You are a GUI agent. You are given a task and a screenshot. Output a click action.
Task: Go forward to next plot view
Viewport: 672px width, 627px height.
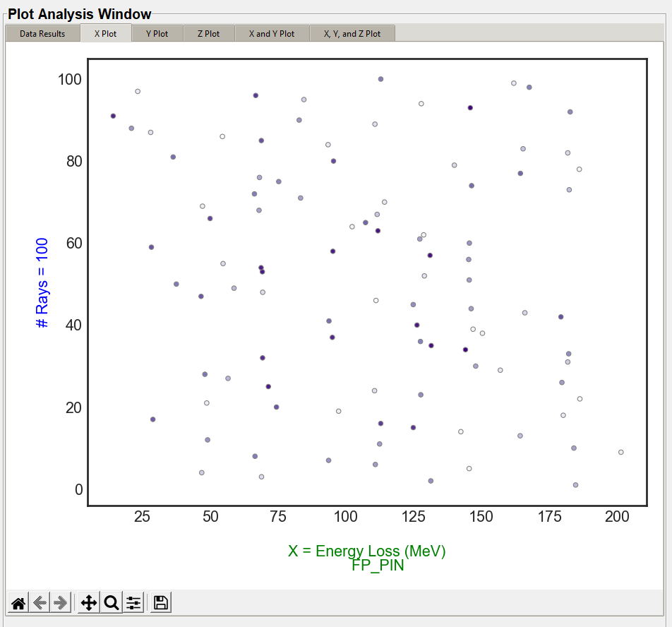coord(61,603)
